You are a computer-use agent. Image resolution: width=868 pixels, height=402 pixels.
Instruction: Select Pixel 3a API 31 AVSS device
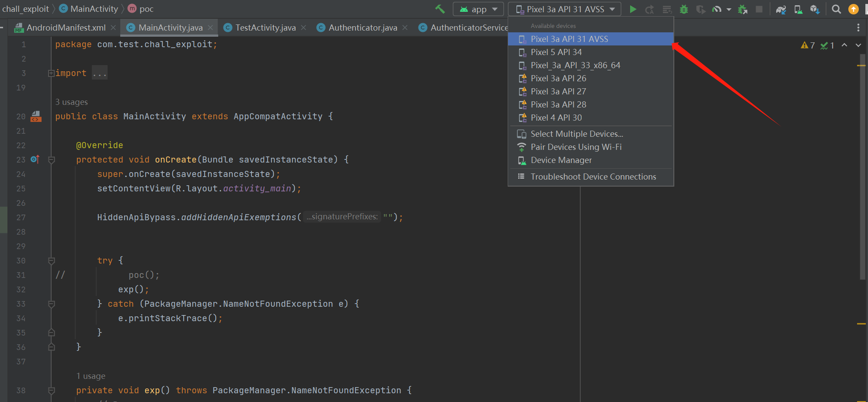point(590,39)
